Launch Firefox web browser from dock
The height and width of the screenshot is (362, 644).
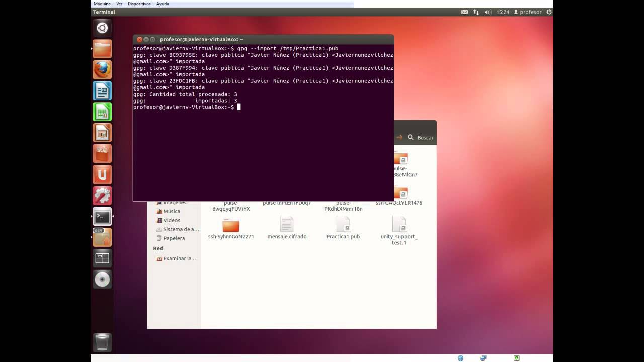pos(102,70)
